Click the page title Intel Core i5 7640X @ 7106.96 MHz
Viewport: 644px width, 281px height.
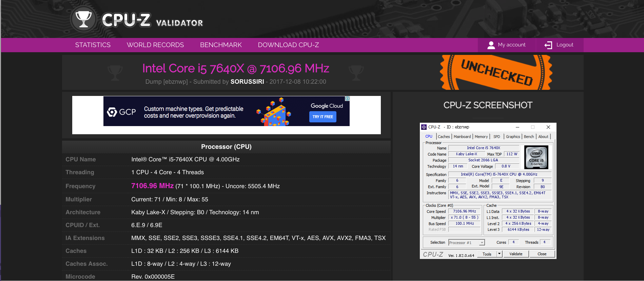pos(236,68)
